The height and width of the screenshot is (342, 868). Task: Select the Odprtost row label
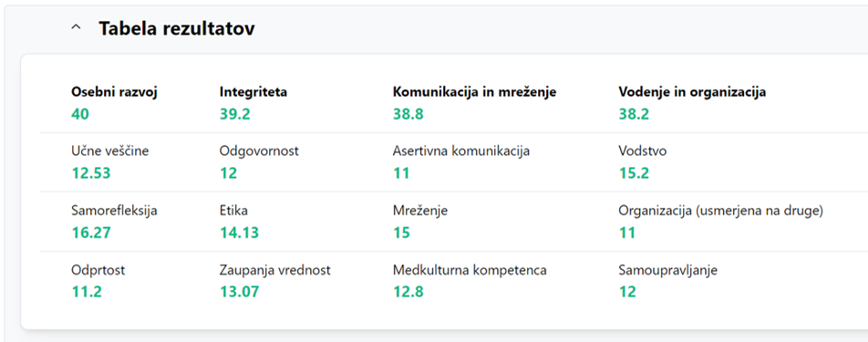click(98, 270)
